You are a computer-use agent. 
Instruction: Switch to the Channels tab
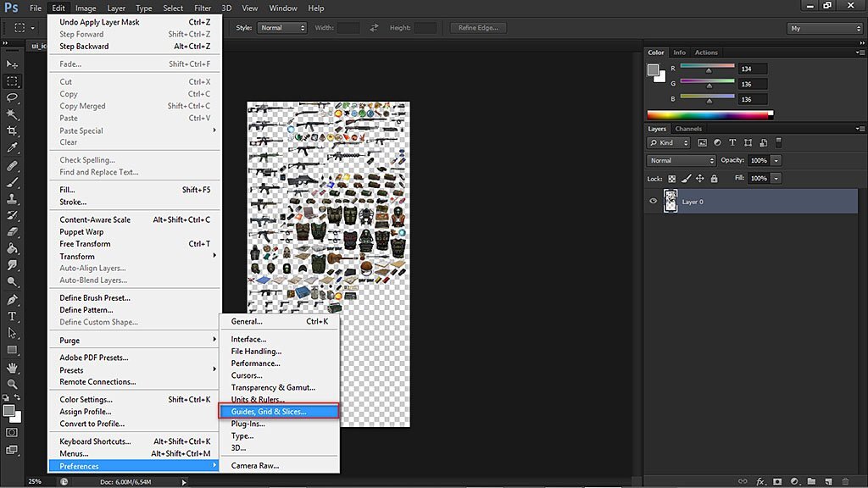tap(688, 129)
